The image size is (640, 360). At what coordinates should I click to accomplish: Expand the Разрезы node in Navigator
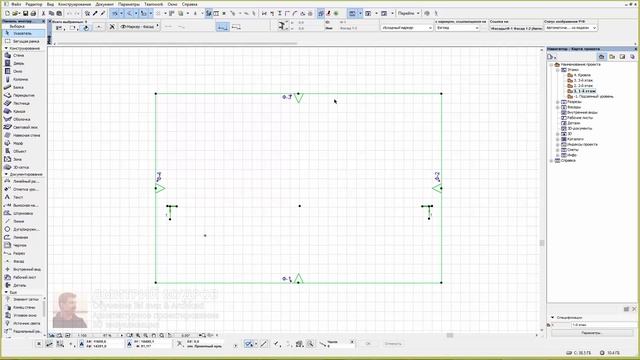tap(558, 102)
